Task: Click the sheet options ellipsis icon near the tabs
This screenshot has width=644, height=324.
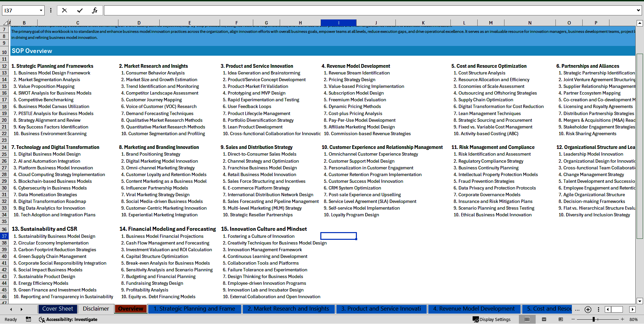Action: (598, 310)
